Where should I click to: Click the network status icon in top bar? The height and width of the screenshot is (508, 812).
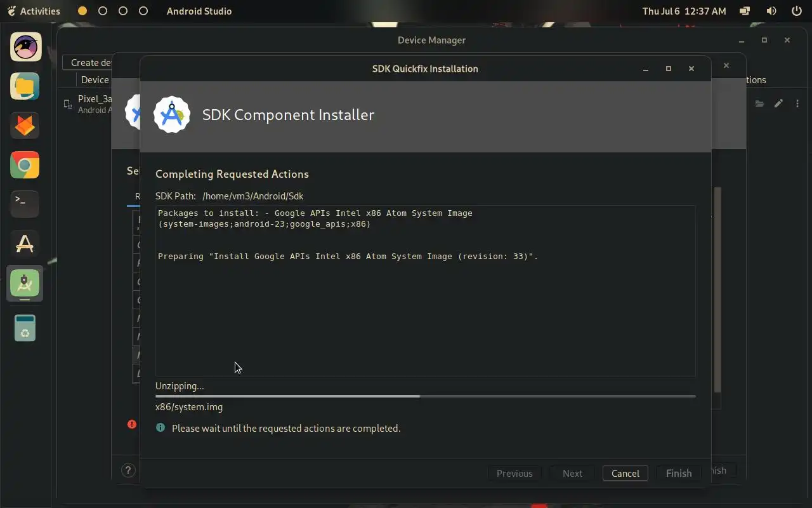(745, 11)
